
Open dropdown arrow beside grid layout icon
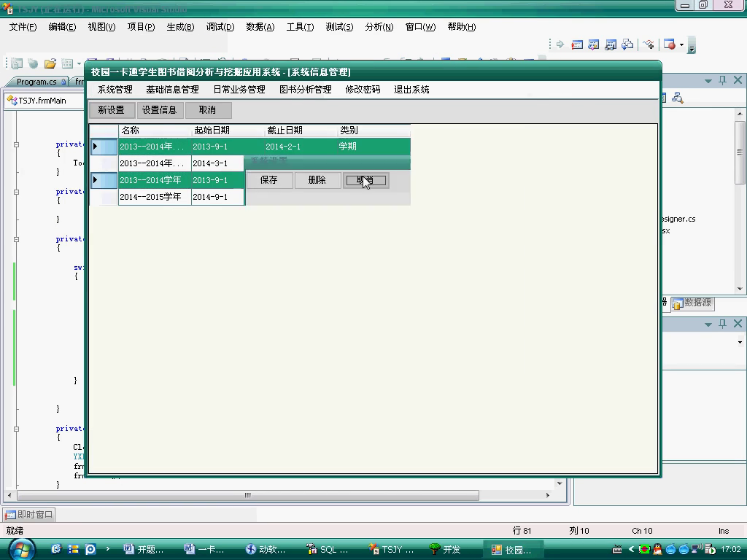[79, 64]
